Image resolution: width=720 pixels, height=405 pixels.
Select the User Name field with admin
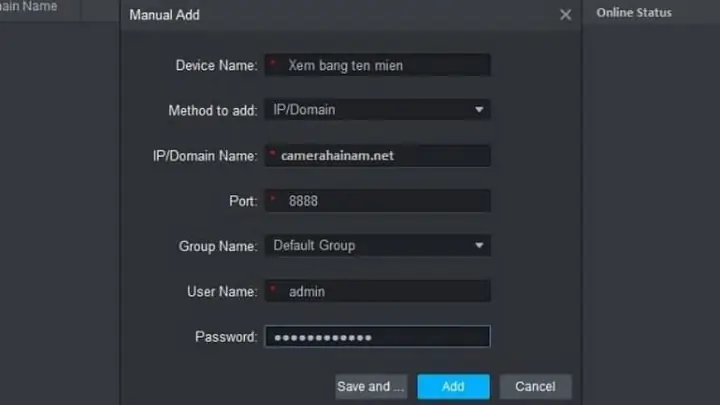[x=377, y=291]
